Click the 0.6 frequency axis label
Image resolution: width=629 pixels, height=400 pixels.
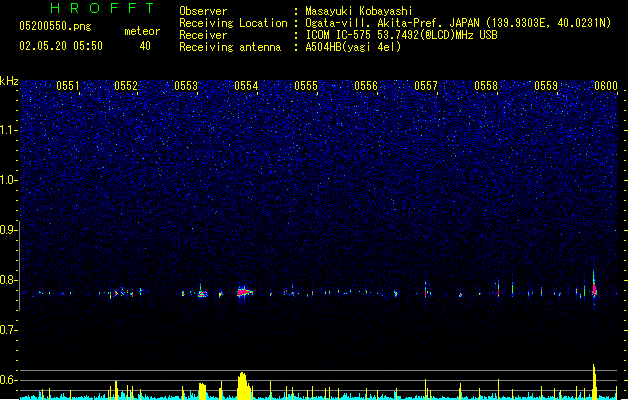(x=8, y=380)
